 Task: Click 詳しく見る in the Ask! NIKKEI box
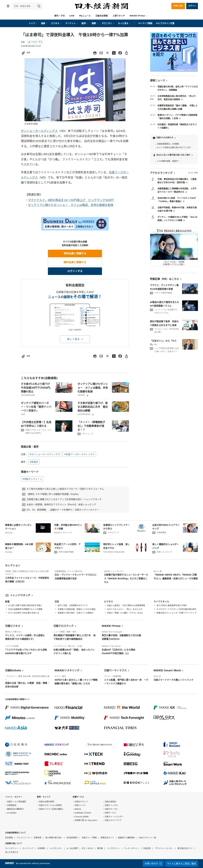75,339
